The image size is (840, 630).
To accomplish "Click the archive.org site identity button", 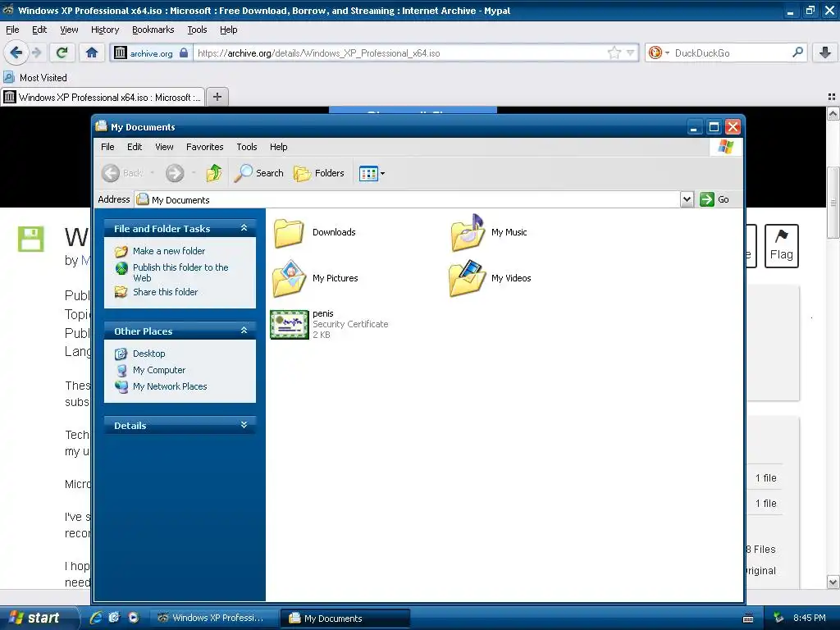I will pyautogui.click(x=151, y=53).
